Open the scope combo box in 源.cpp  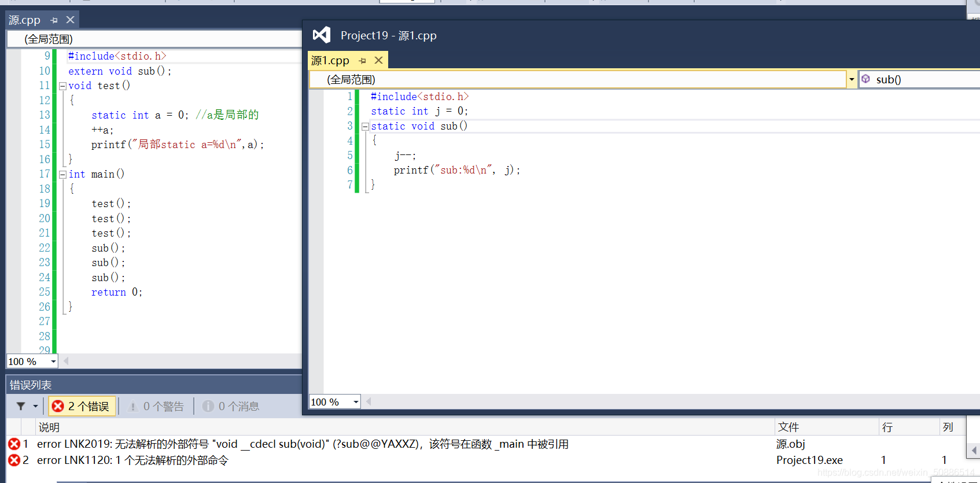pyautogui.click(x=155, y=39)
